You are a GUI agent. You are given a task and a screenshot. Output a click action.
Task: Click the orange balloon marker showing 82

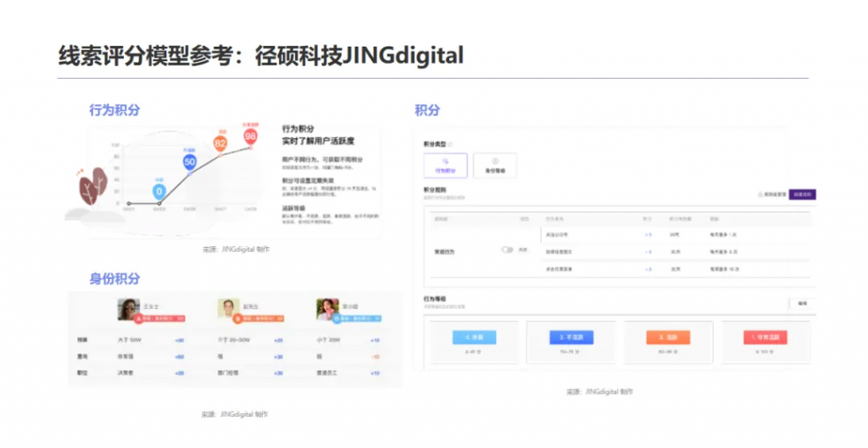[220, 143]
